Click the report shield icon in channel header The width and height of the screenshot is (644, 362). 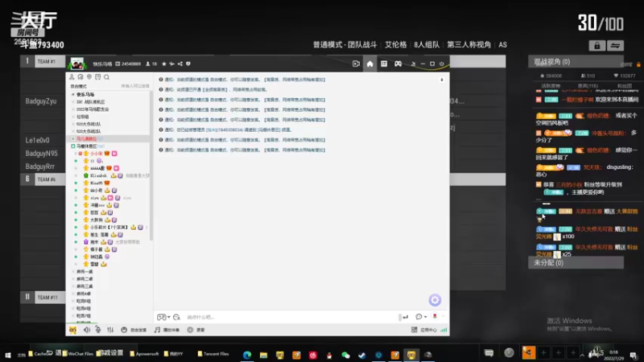coord(188,64)
